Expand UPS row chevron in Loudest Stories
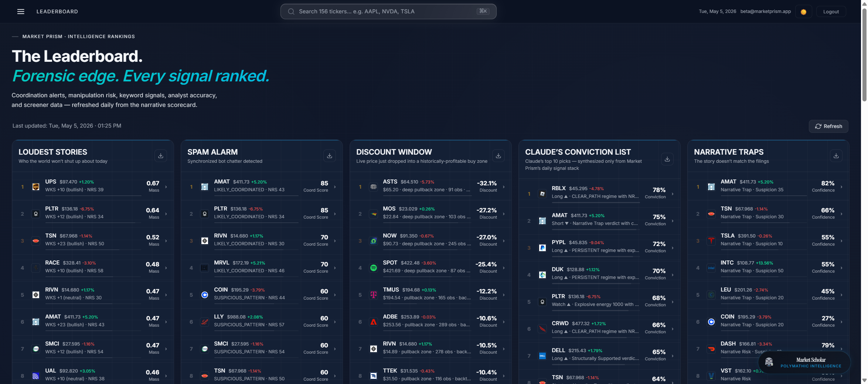The image size is (868, 384). pos(166,187)
